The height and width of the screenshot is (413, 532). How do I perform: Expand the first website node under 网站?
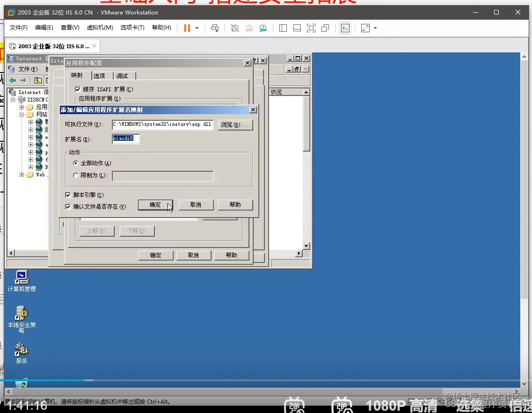pyautogui.click(x=30, y=122)
